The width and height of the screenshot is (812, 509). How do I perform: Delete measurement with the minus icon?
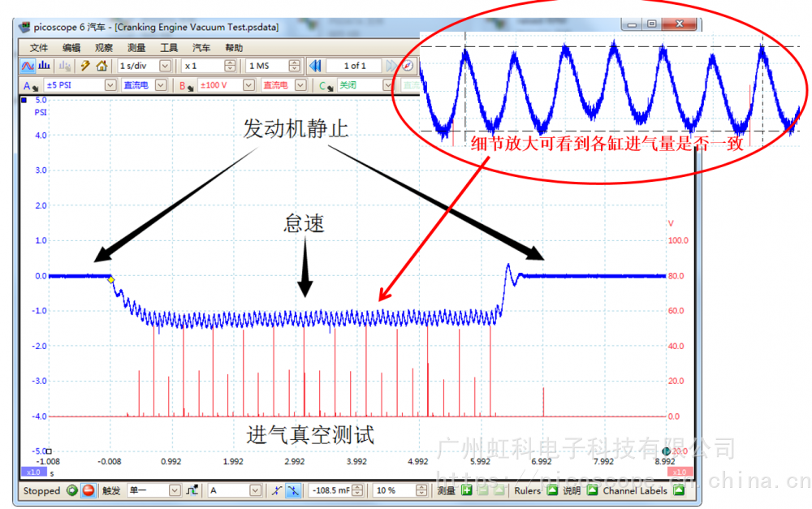coord(482,490)
